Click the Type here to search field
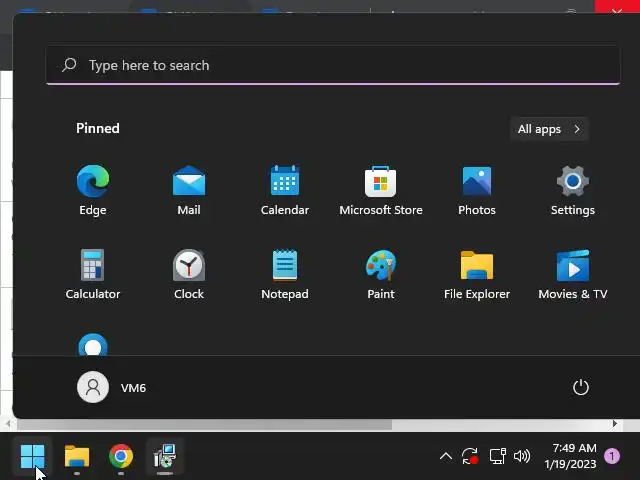Image resolution: width=640 pixels, height=480 pixels. pyautogui.click(x=333, y=65)
